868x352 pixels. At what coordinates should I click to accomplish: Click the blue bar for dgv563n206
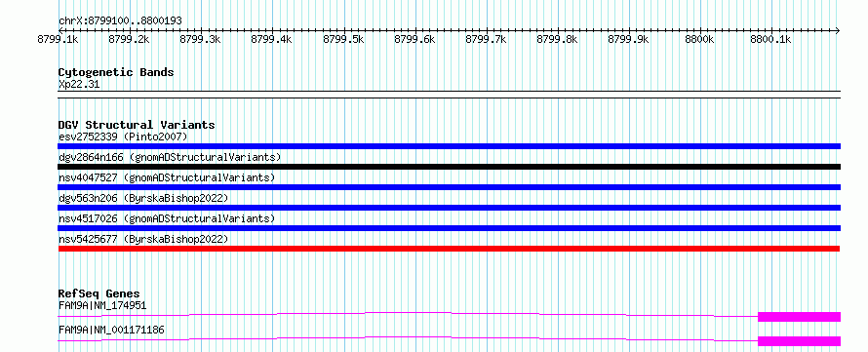click(449, 208)
